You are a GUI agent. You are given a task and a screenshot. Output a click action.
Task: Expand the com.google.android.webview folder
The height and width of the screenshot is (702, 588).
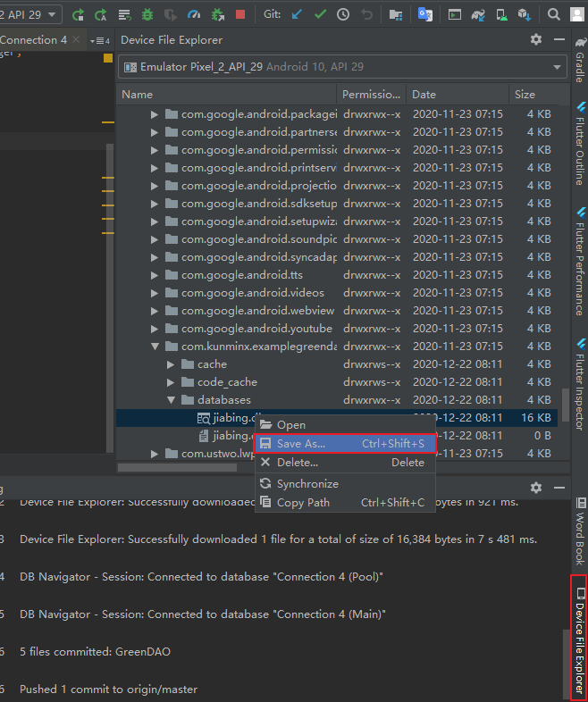tap(154, 311)
